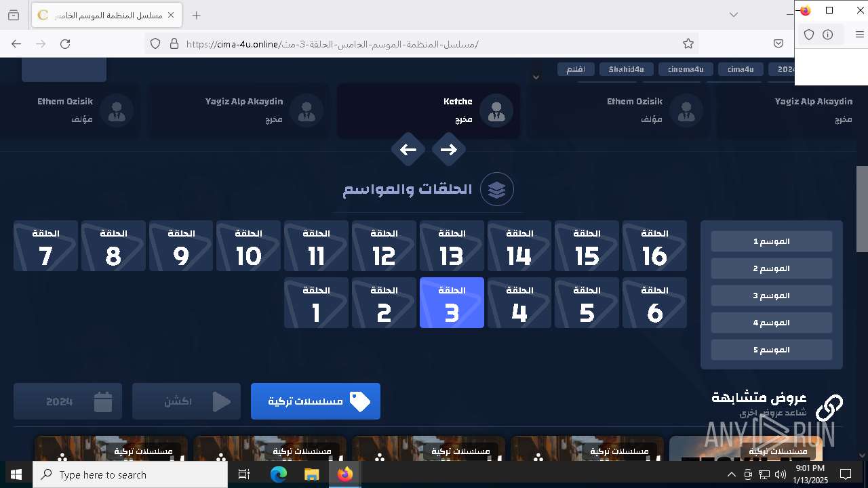Open Firefox from taskbar
Image resolution: width=868 pixels, height=488 pixels.
345,474
